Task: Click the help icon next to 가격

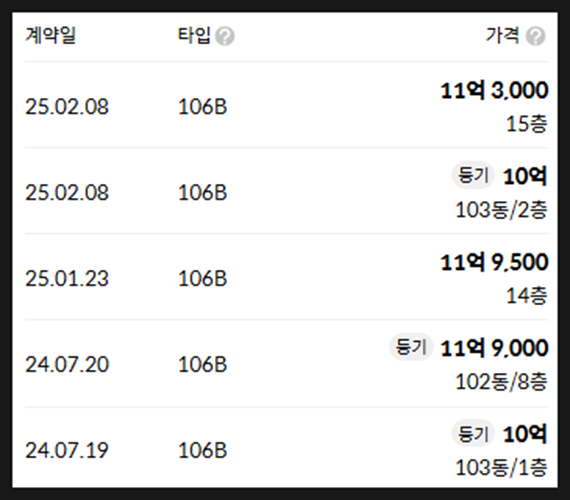Action: (x=535, y=36)
